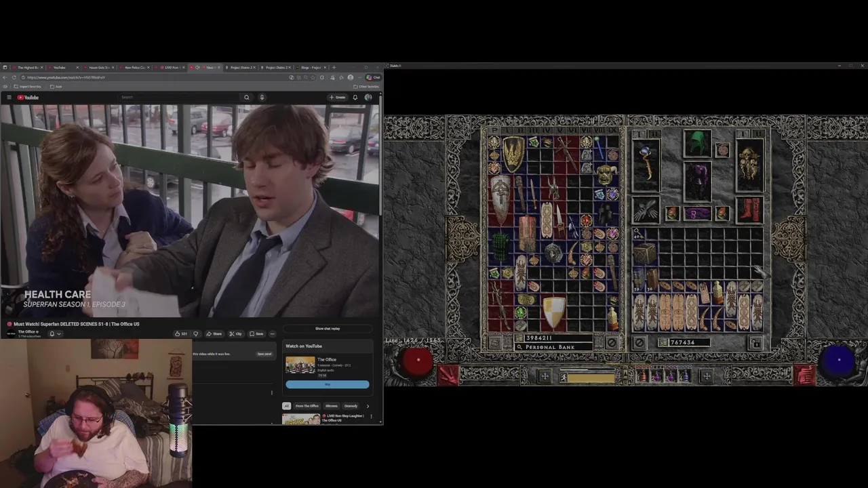Toggle the inventory lock icon
Screen dimensions: 868x488
[x=755, y=343]
